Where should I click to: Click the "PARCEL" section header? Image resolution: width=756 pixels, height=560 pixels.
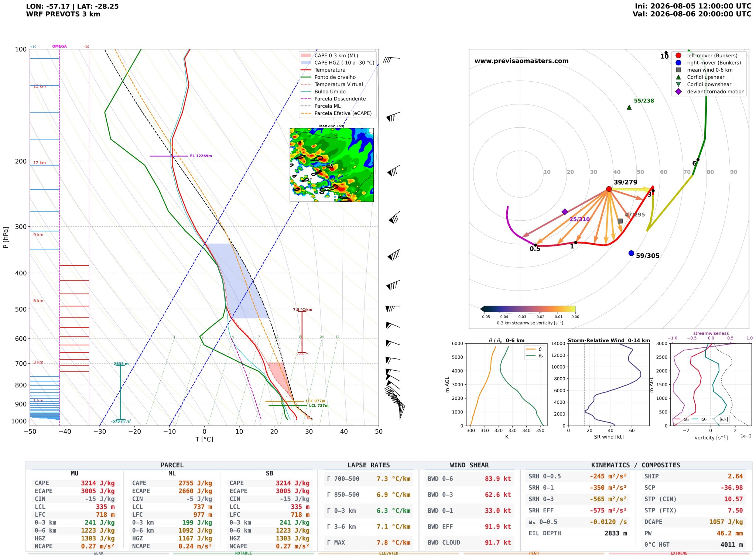click(172, 465)
